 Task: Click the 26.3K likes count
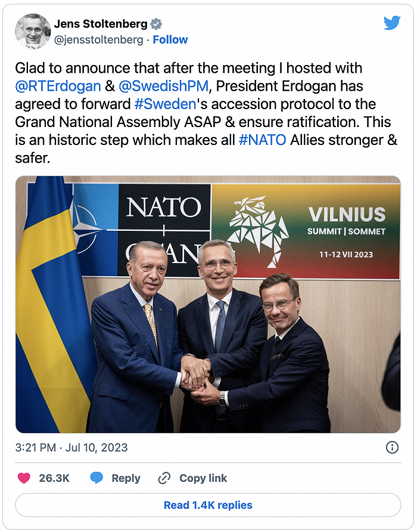(54, 478)
